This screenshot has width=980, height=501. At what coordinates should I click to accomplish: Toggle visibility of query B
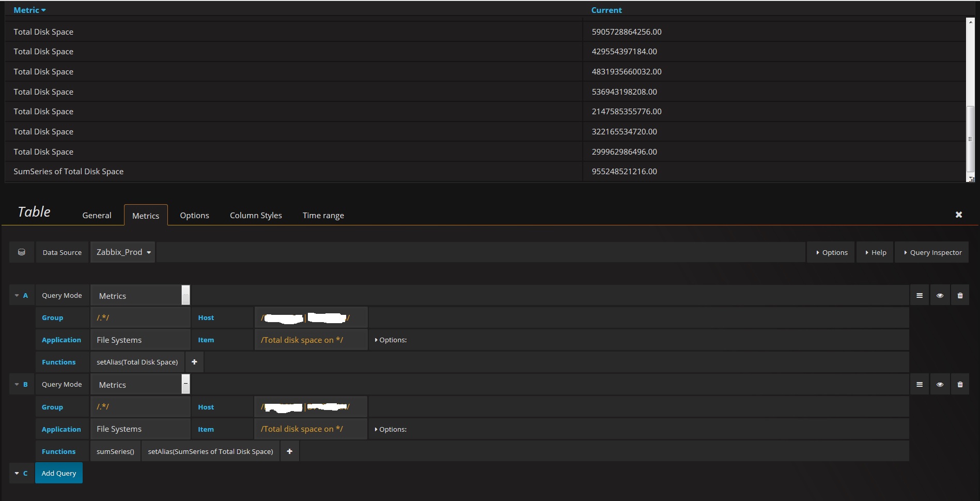(940, 384)
